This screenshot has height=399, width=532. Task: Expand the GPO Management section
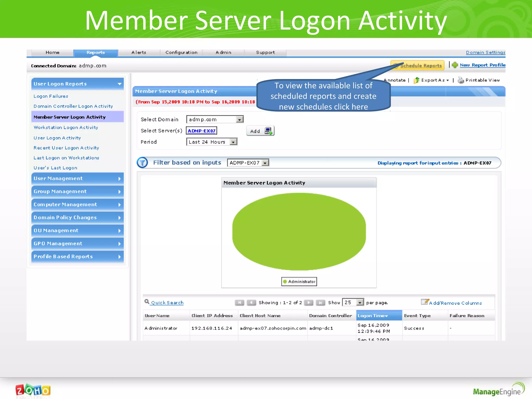[x=77, y=244]
